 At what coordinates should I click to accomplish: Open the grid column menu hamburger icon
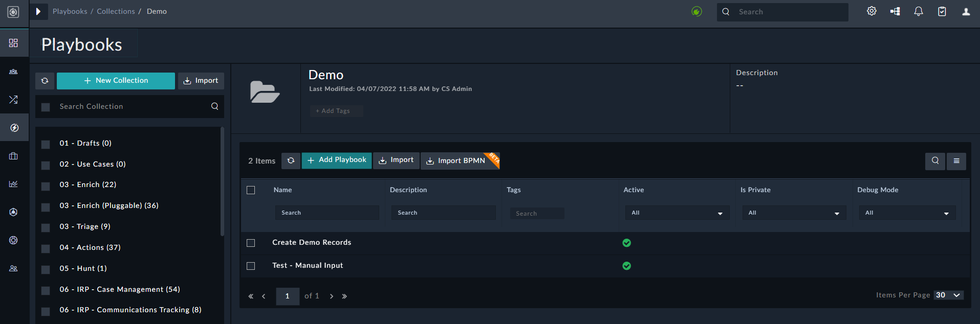click(x=956, y=161)
